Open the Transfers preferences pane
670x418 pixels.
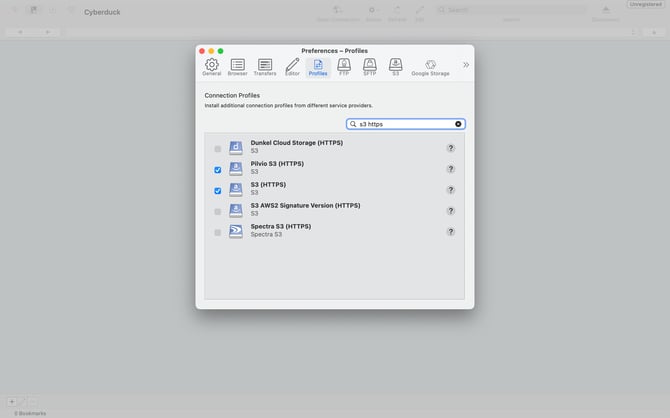pos(265,65)
